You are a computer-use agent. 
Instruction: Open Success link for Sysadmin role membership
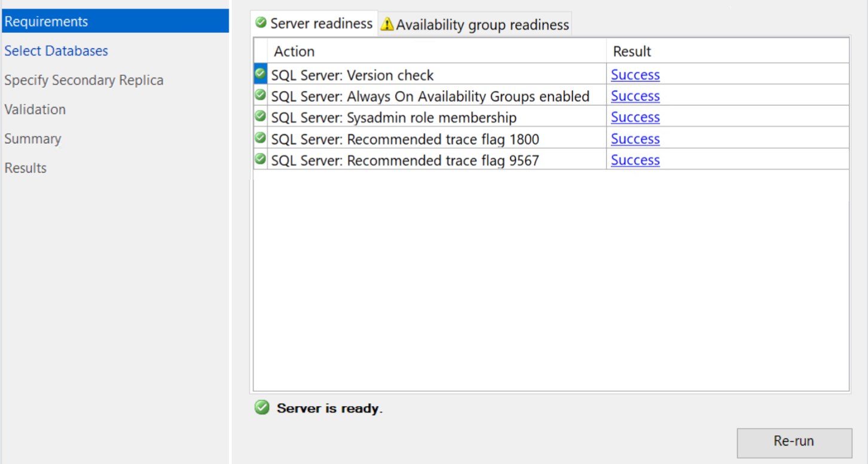(635, 117)
